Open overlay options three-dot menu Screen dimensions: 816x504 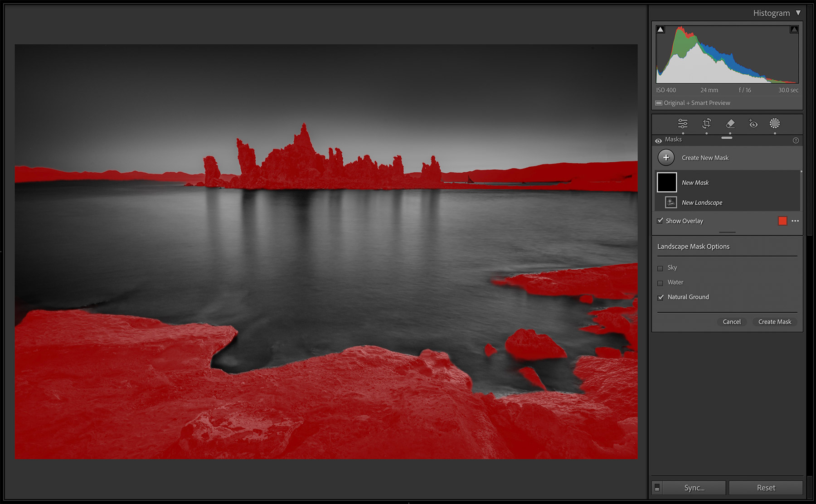pos(795,221)
